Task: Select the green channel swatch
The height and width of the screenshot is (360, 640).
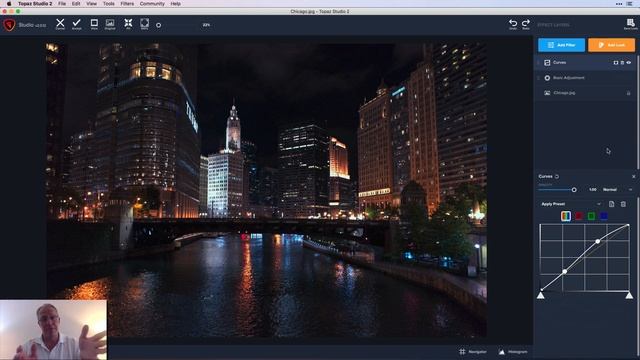Action: tap(591, 216)
